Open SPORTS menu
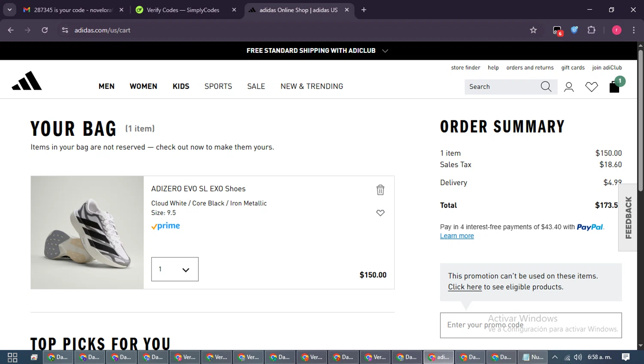The image size is (644, 364). click(x=218, y=86)
